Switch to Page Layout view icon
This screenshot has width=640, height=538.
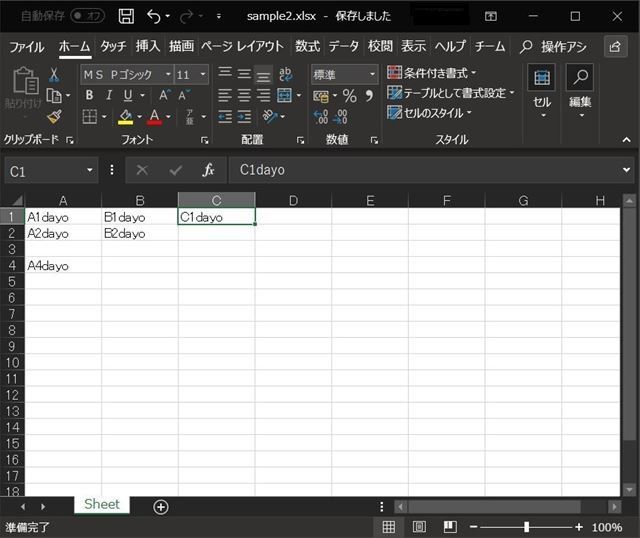[419, 527]
